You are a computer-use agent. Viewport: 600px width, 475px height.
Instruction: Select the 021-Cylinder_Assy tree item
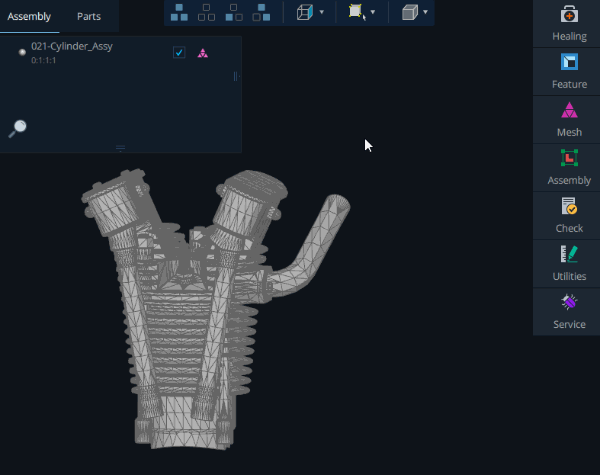click(x=72, y=46)
